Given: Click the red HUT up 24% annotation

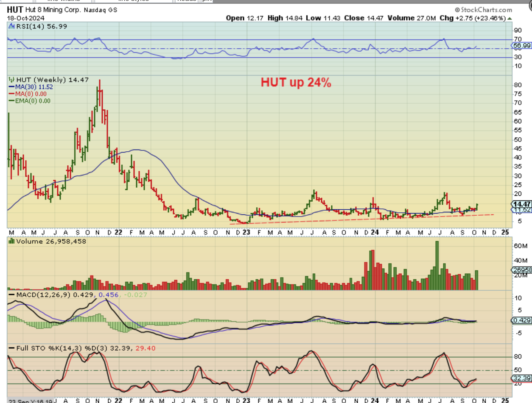Looking at the screenshot, I should (x=296, y=83).
